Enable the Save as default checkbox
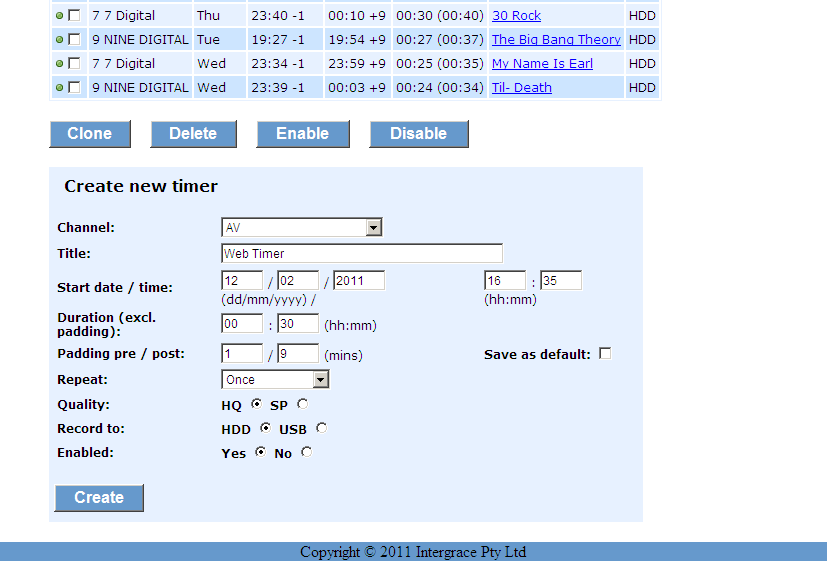This screenshot has width=827, height=561. click(x=604, y=354)
